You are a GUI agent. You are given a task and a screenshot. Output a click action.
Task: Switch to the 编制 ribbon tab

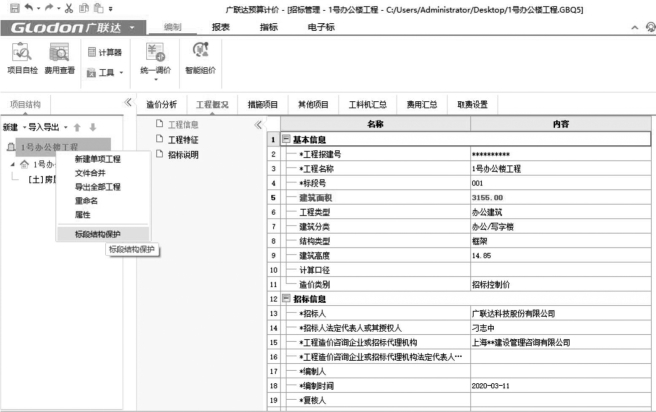coord(172,27)
